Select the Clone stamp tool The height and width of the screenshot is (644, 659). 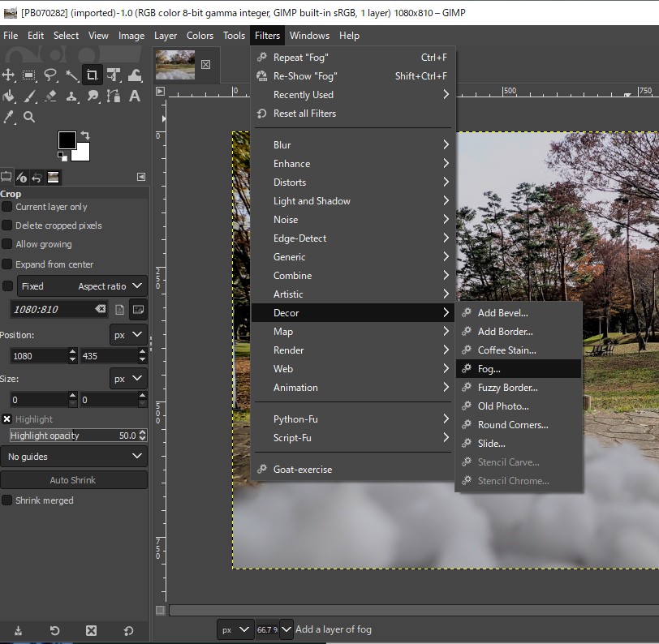coord(72,97)
